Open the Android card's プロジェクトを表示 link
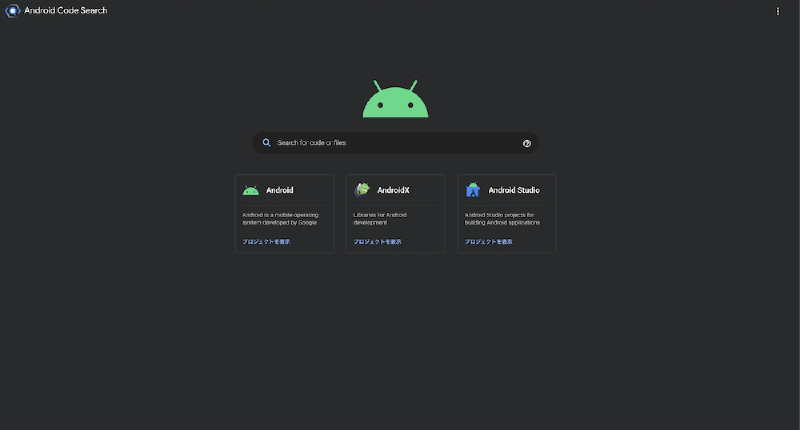 tap(266, 242)
